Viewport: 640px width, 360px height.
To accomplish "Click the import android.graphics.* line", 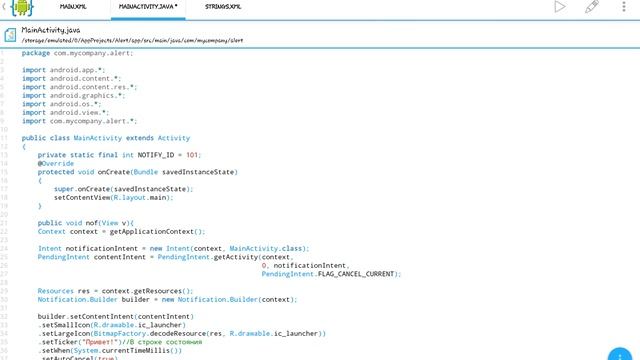I will [73, 96].
